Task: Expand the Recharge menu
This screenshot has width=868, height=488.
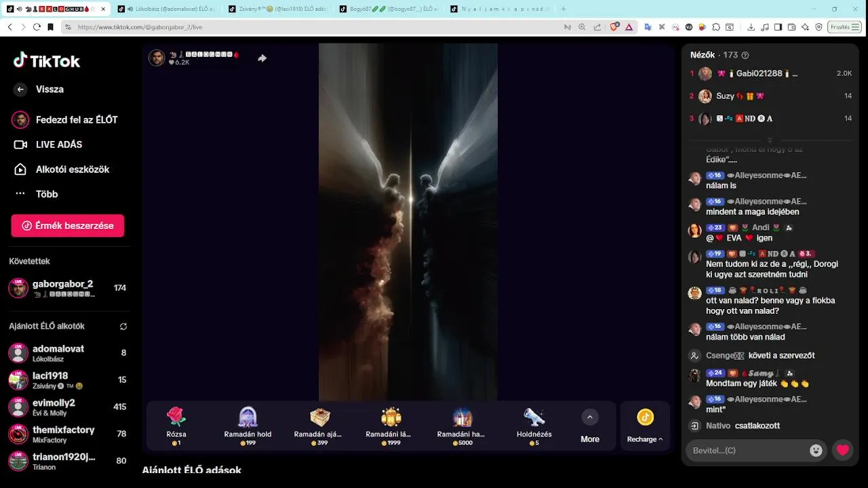Action: (x=645, y=426)
